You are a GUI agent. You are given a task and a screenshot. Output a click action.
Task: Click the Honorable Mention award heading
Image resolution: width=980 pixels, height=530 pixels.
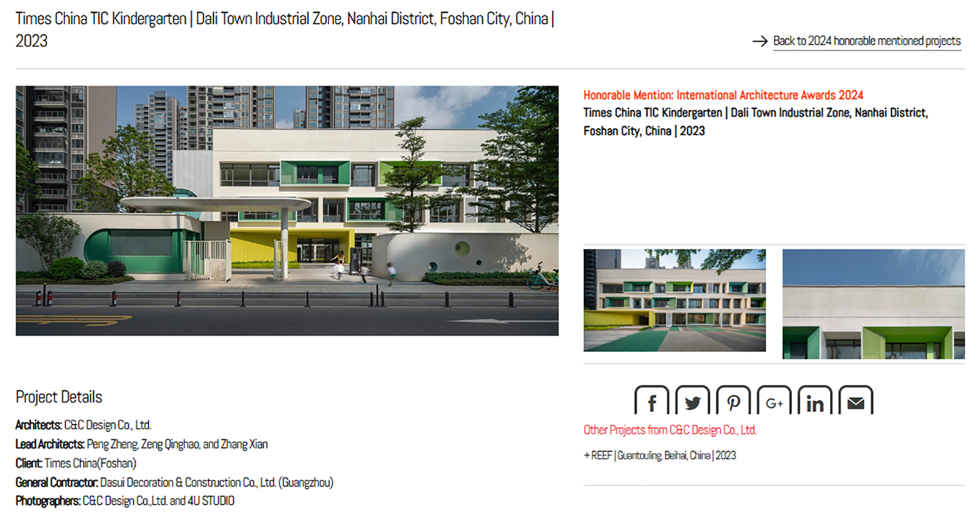coord(723,95)
